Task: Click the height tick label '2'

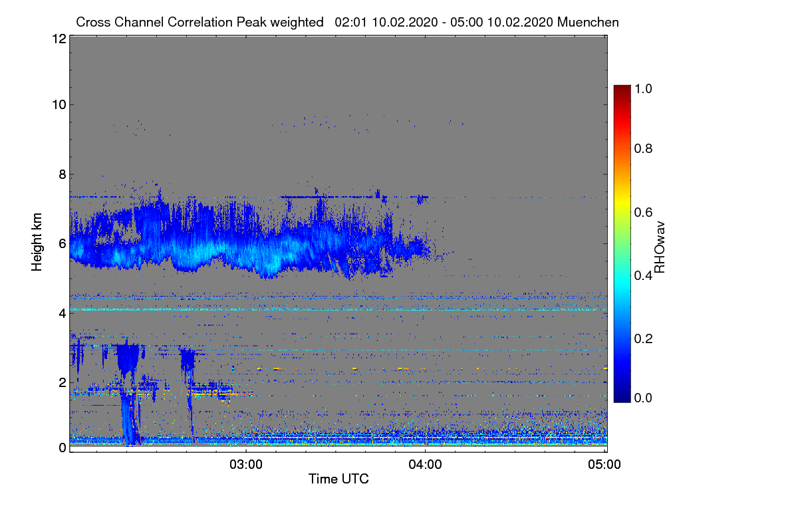Action: point(62,382)
